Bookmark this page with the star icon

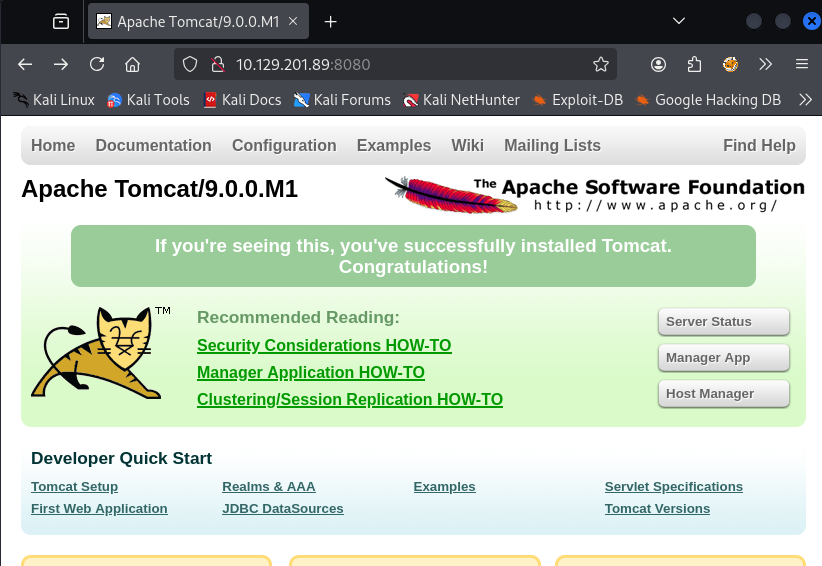click(x=600, y=64)
